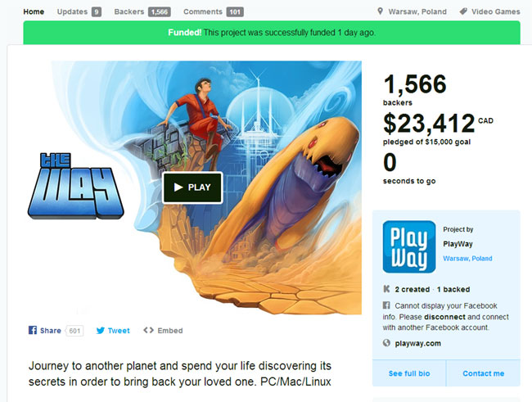Open the playway.com website link
The height and width of the screenshot is (402, 532).
coord(418,343)
